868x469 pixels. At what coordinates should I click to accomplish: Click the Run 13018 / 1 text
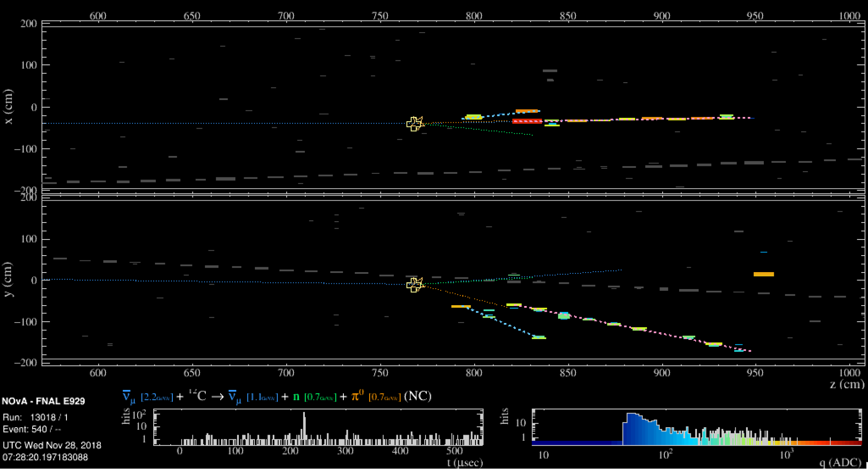pyautogui.click(x=36, y=417)
